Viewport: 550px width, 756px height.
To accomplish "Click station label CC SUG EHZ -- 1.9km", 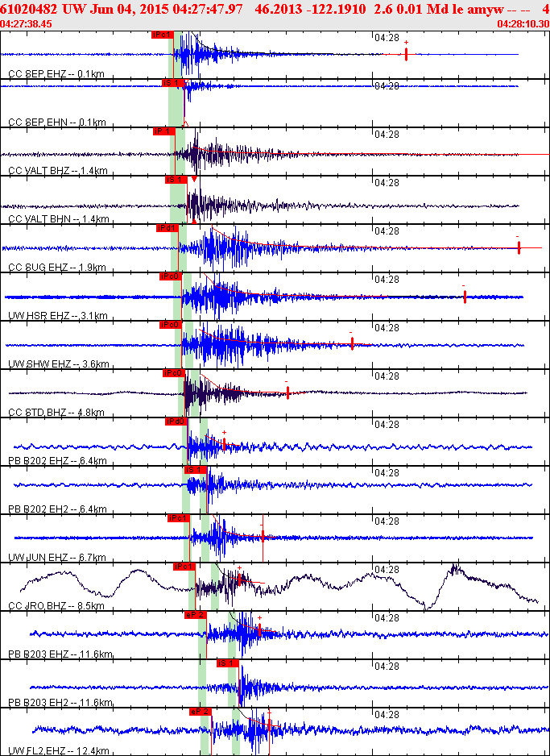I will click(x=57, y=267).
